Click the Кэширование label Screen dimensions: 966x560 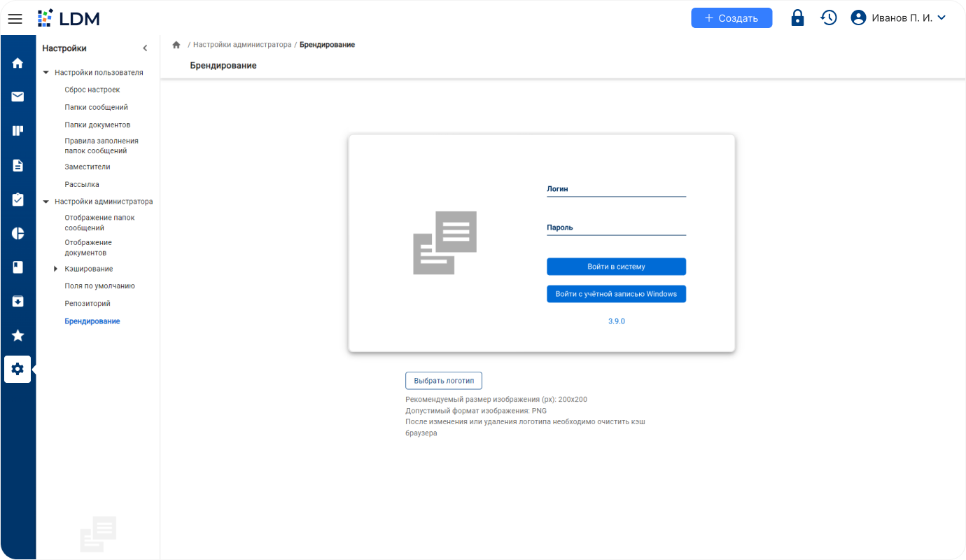coord(89,269)
